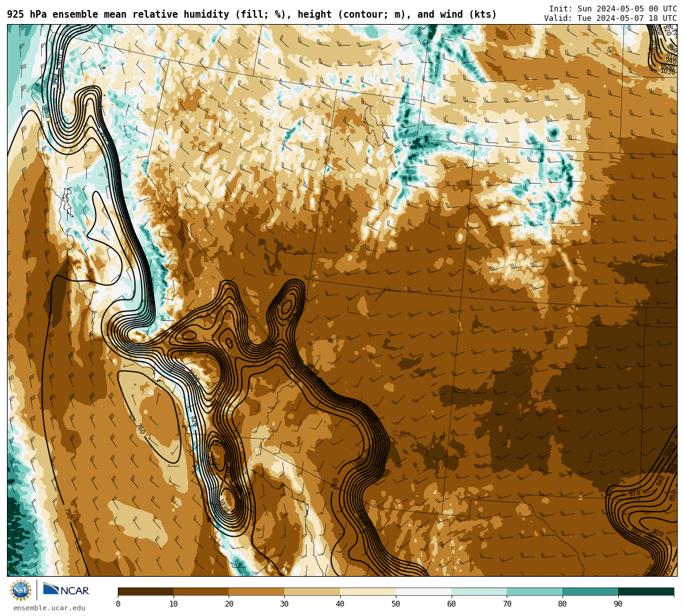Click the 880 label inside the small closed oval contour
Image resolution: width=684 pixels, height=616 pixels.
point(283,301)
